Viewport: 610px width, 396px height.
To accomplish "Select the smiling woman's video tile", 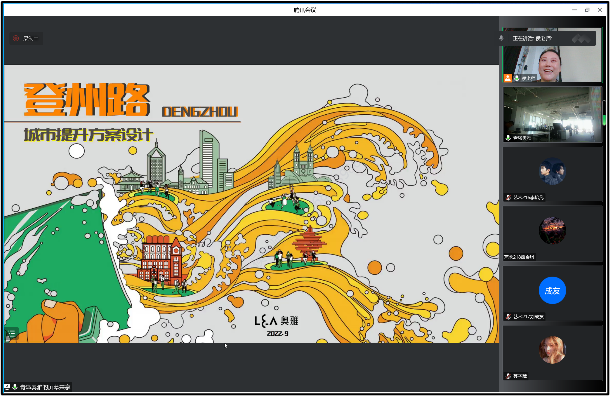I will tap(552, 55).
